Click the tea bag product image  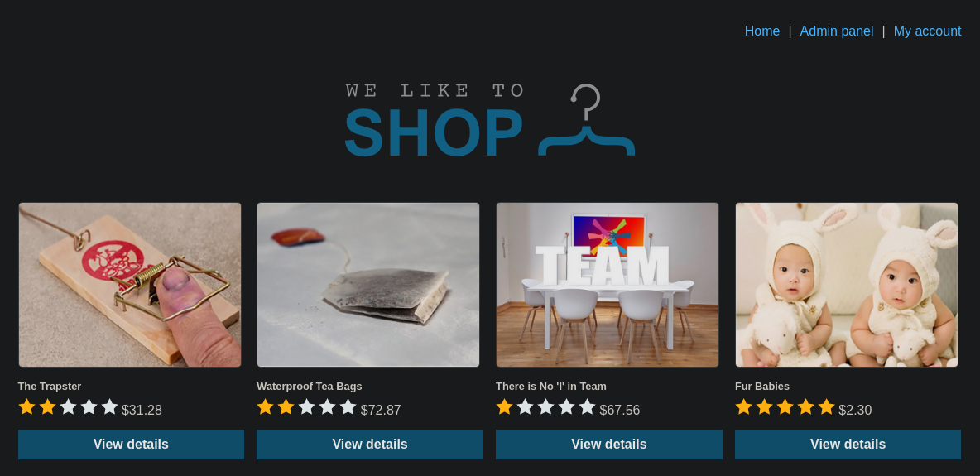click(x=368, y=285)
